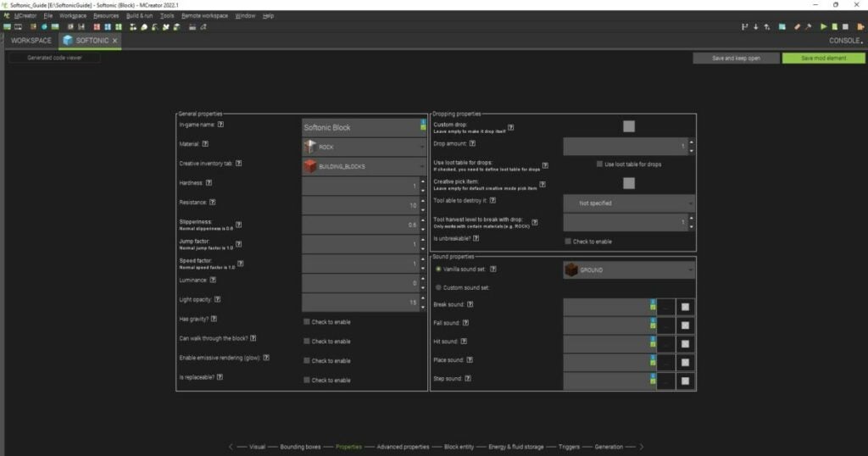
Task: Open help icon next to Light opacity
Action: pyautogui.click(x=218, y=299)
